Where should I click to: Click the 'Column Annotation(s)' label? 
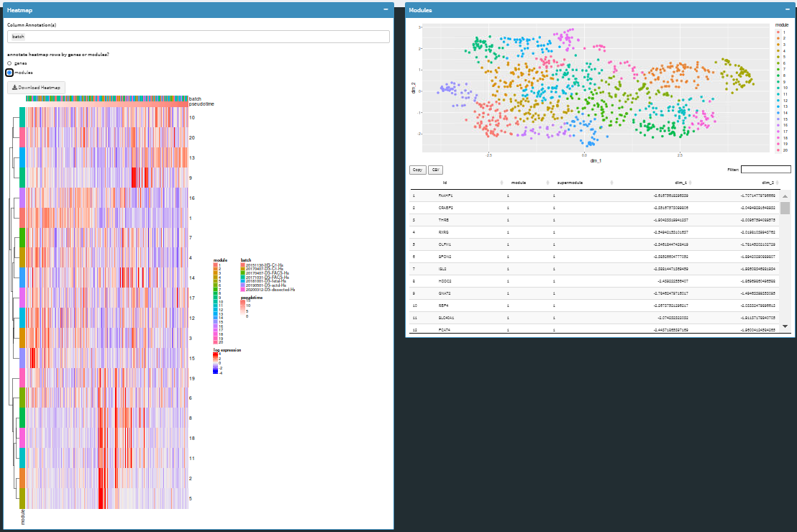[x=32, y=25]
